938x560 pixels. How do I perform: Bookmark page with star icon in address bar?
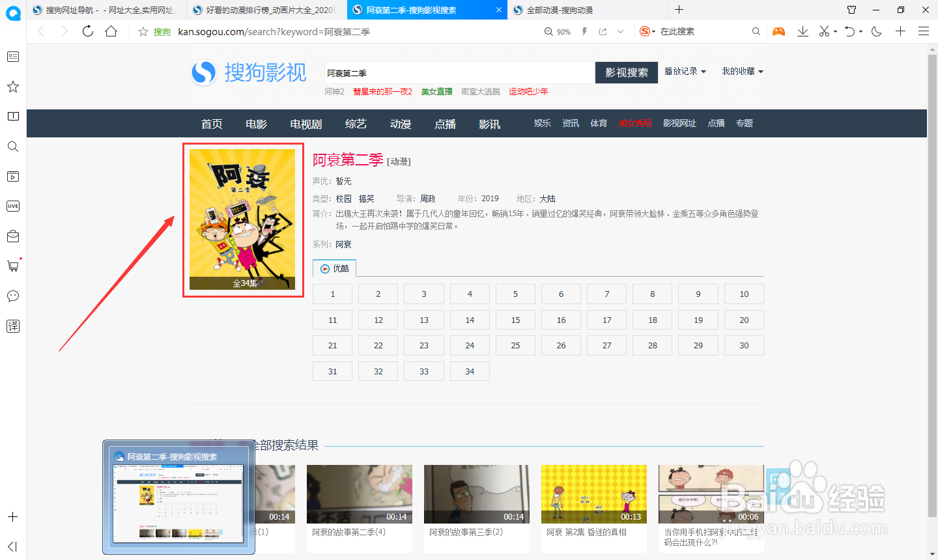point(143,31)
